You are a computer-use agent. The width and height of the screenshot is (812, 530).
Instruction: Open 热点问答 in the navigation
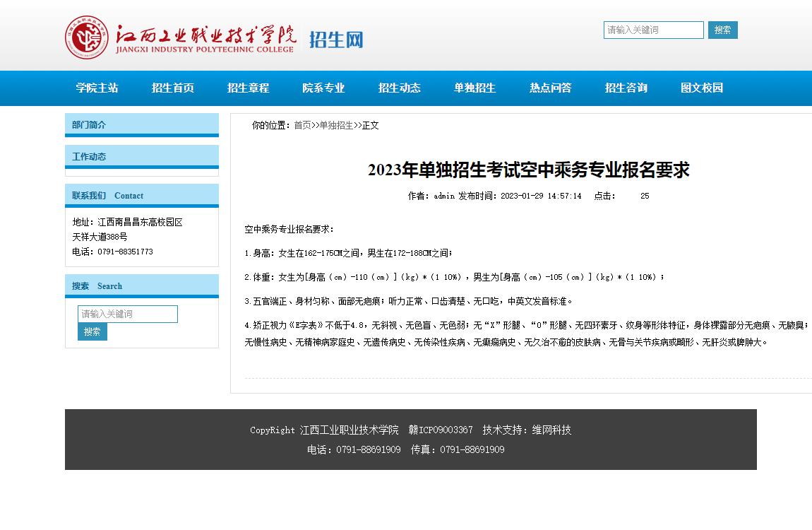pyautogui.click(x=551, y=88)
